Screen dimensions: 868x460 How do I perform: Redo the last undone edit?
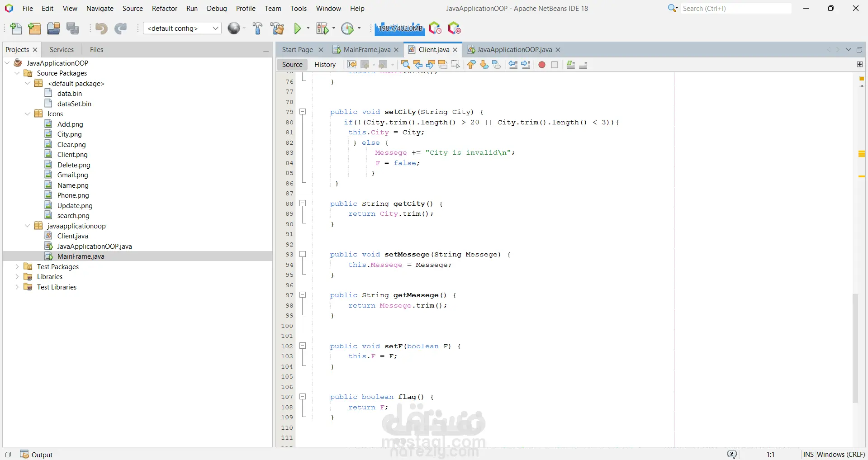tap(120, 28)
